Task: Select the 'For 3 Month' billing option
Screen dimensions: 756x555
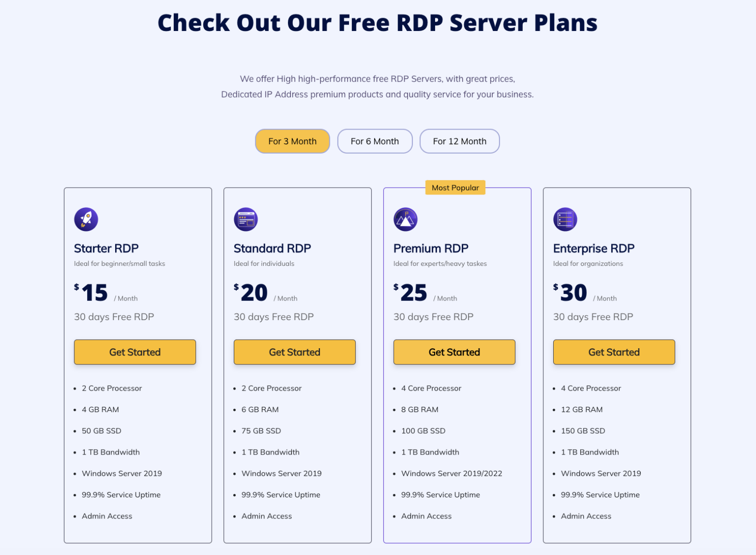Action: pos(292,141)
